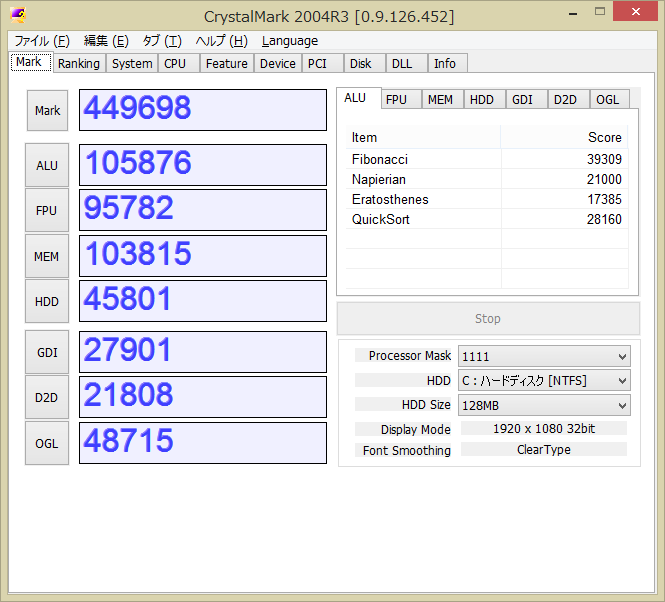This screenshot has width=665, height=602.
Task: Run all benchmarks with Mark button
Action: tap(48, 110)
